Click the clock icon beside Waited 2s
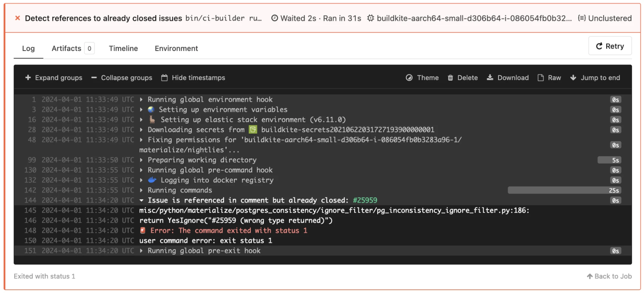This screenshot has width=644, height=293. [274, 18]
